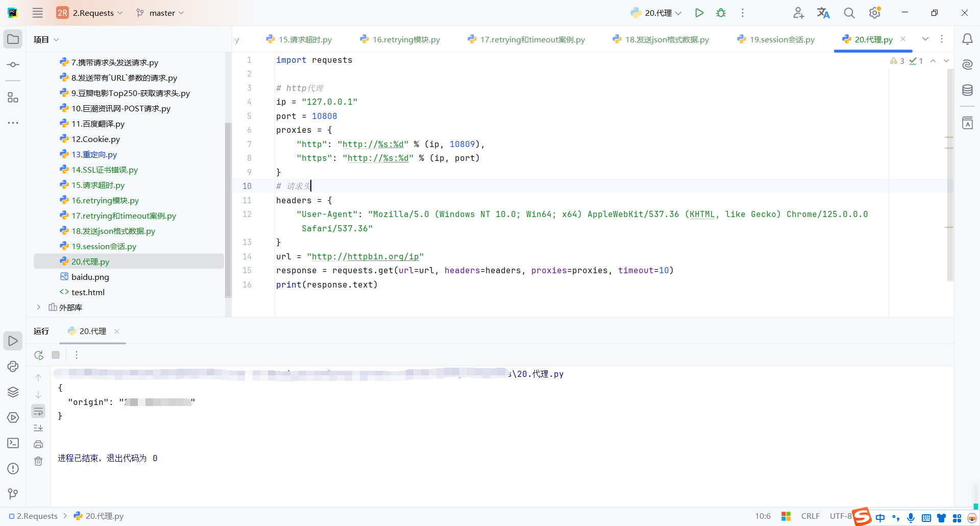This screenshot has height=526, width=980.
Task: Toggle scroll to end of console
Action: tap(38, 428)
